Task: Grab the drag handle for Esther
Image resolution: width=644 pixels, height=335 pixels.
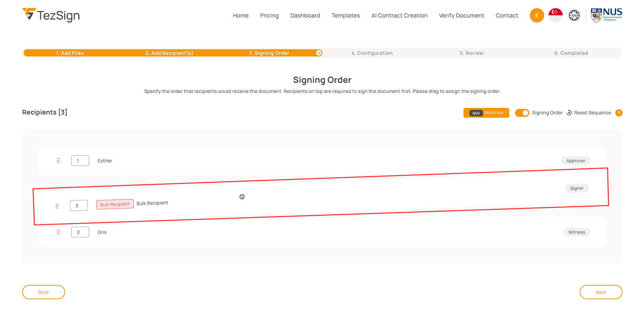Action: coord(58,161)
